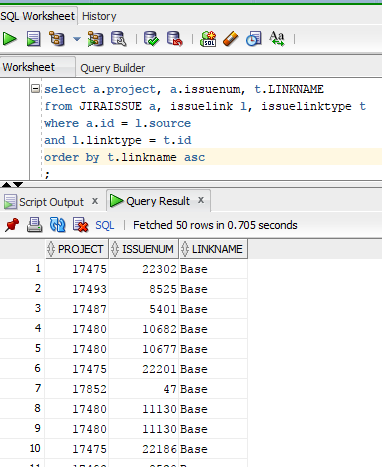Click the Run Script icon
Viewport: 382px width, 467px height.
coord(33,39)
